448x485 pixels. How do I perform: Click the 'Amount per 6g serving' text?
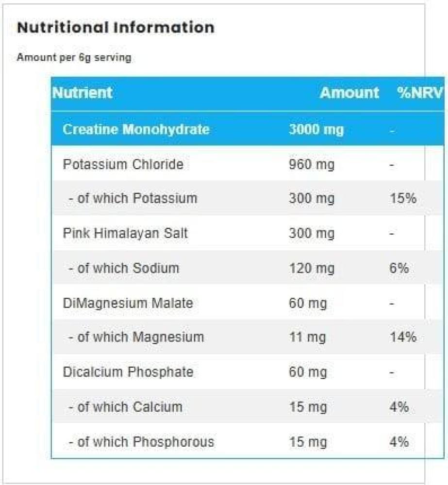pyautogui.click(x=74, y=57)
